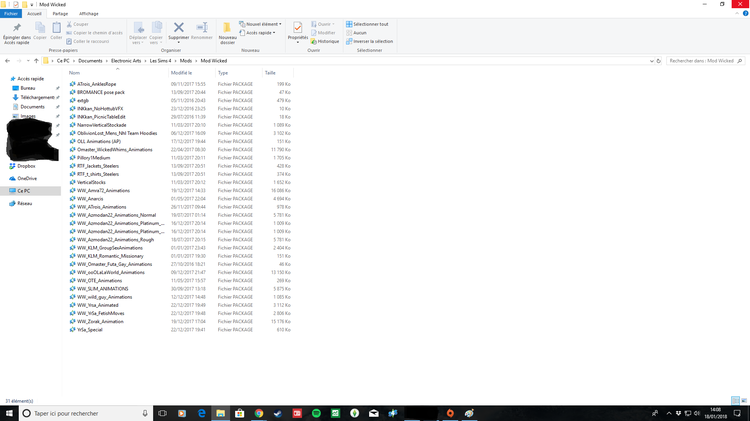Switch to the Partage tab
Screen dimensions: 750x421
point(60,13)
